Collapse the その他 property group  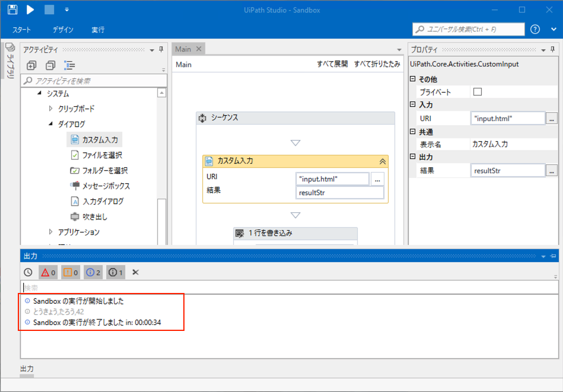413,79
